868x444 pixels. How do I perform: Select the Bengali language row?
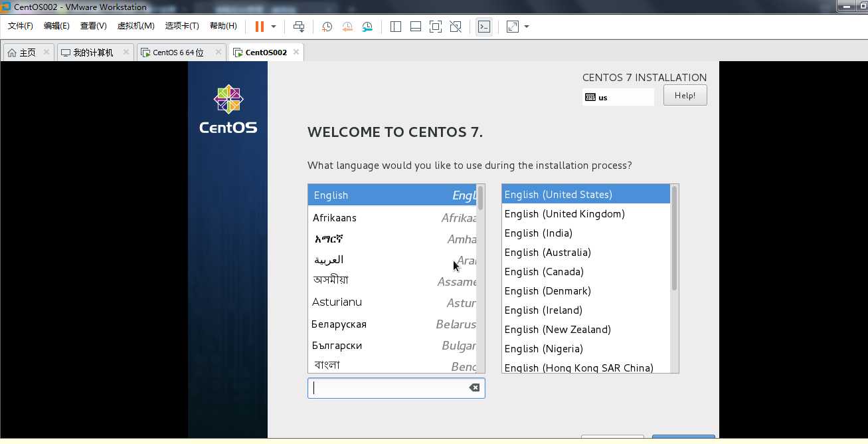(392, 365)
